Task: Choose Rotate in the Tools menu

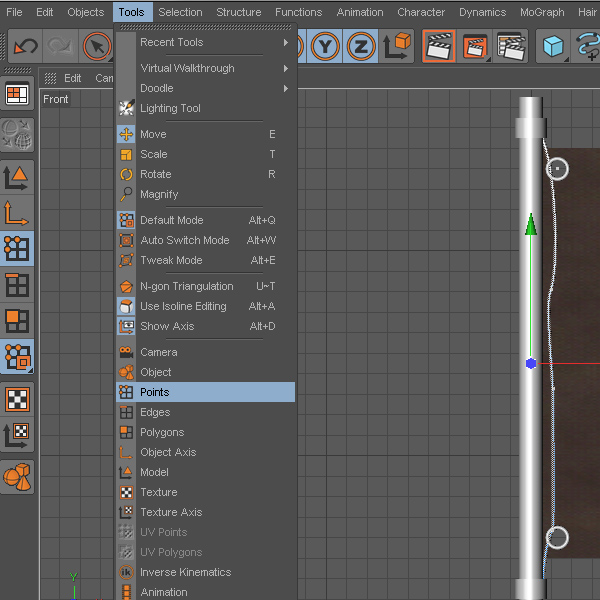Action: click(205, 174)
